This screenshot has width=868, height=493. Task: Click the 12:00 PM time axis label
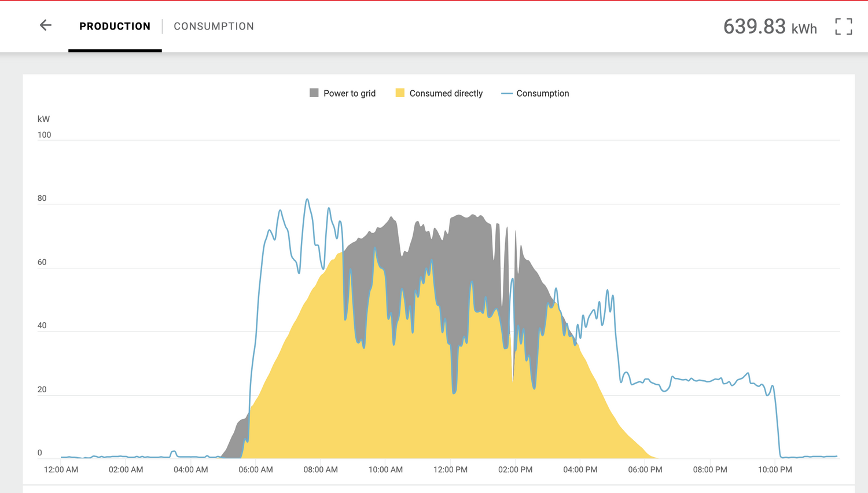pos(450,470)
